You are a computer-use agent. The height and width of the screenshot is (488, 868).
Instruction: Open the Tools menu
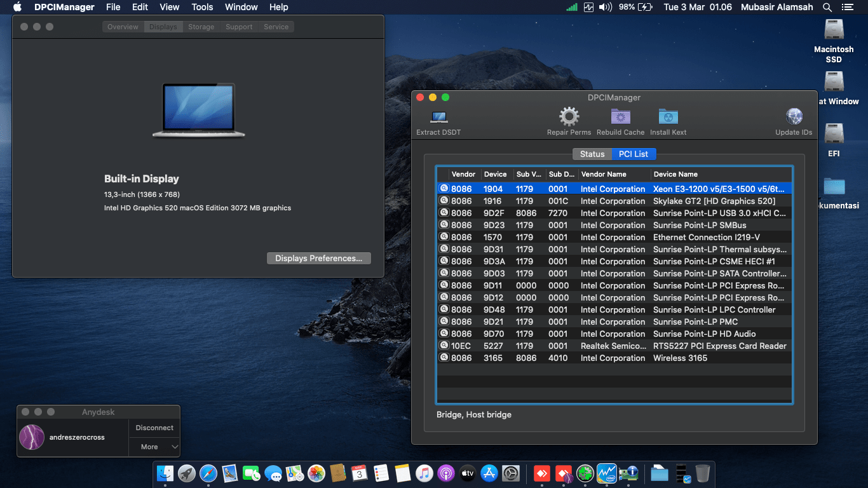[x=202, y=7]
